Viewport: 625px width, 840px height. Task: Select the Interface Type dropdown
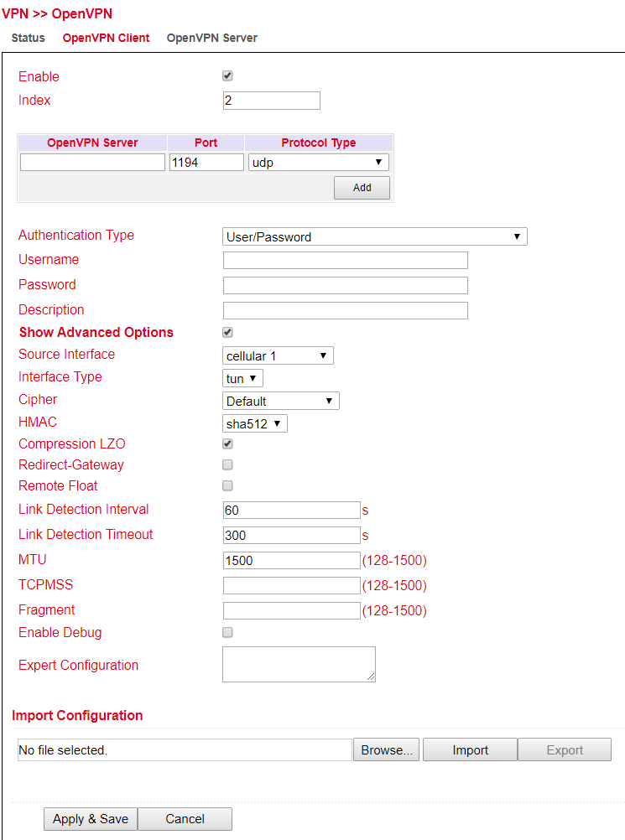[x=242, y=378]
